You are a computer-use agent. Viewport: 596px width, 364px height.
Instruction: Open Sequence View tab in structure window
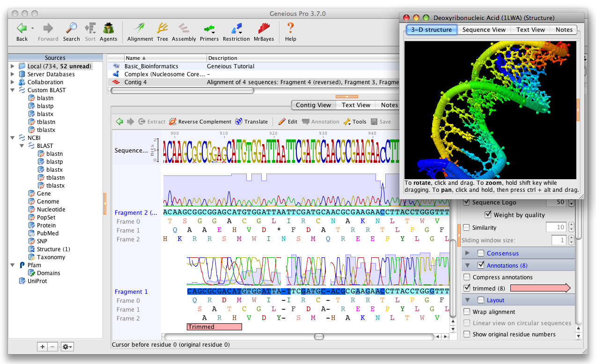pyautogui.click(x=484, y=29)
